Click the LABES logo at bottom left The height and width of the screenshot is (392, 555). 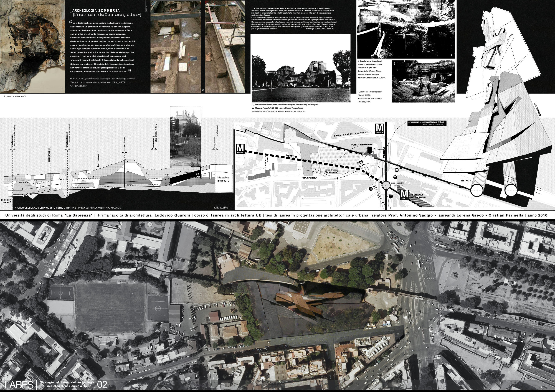coord(19,385)
